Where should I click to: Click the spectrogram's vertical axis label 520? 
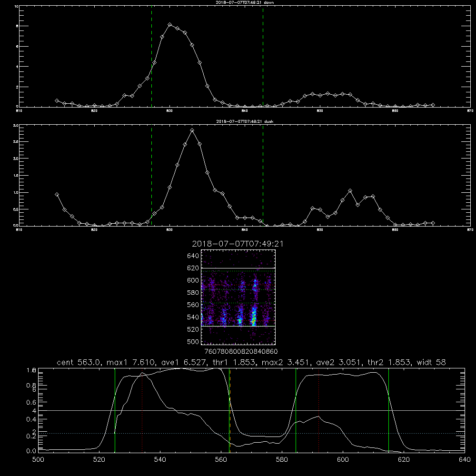coord(193,329)
